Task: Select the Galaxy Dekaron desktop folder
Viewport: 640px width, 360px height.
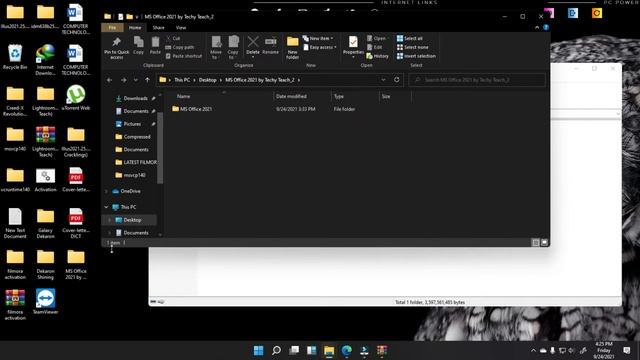Action: click(45, 223)
